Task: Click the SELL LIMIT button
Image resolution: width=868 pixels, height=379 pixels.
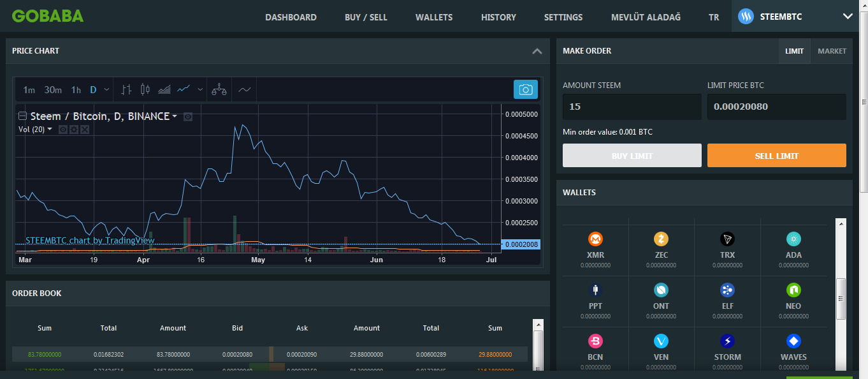Action: pos(777,156)
